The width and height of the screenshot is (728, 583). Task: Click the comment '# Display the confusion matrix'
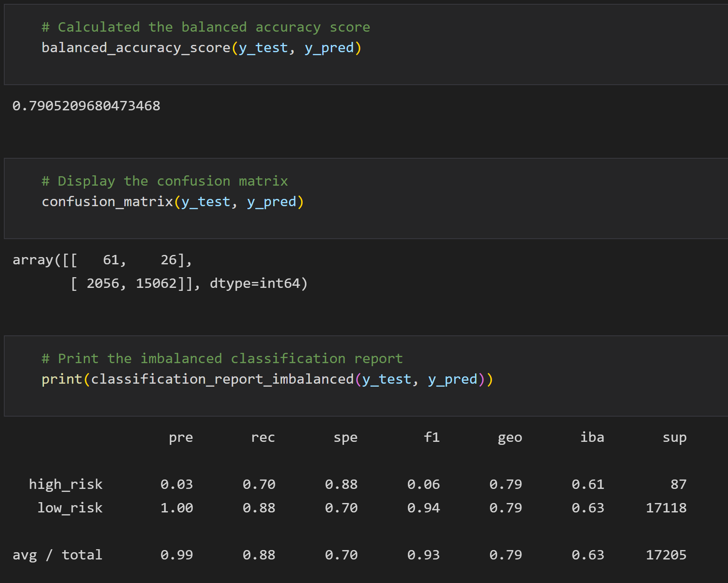click(165, 181)
